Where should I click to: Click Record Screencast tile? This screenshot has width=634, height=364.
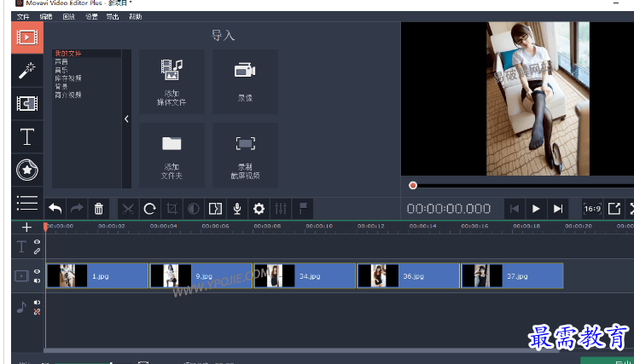(245, 155)
